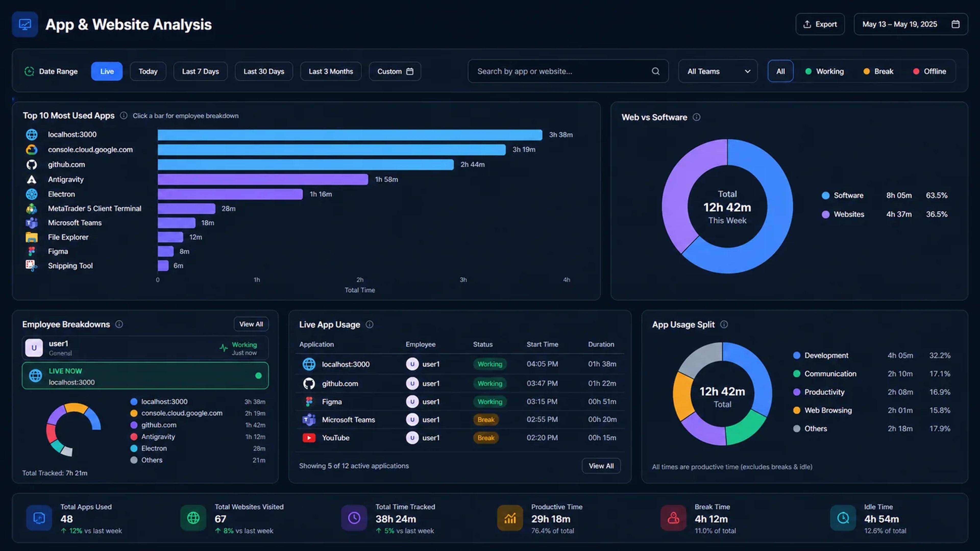Click the Total Websites Visited globe icon
Viewport: 980px width, 551px height.
click(x=193, y=518)
